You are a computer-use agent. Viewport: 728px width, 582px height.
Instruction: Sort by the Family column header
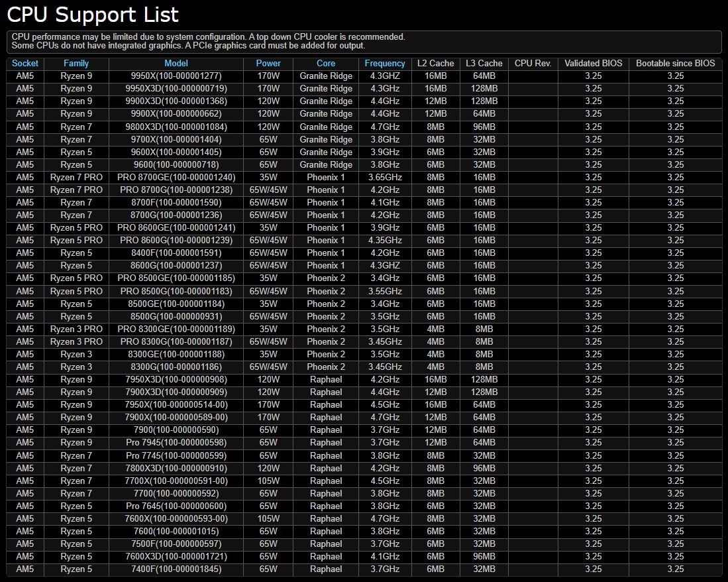[76, 64]
